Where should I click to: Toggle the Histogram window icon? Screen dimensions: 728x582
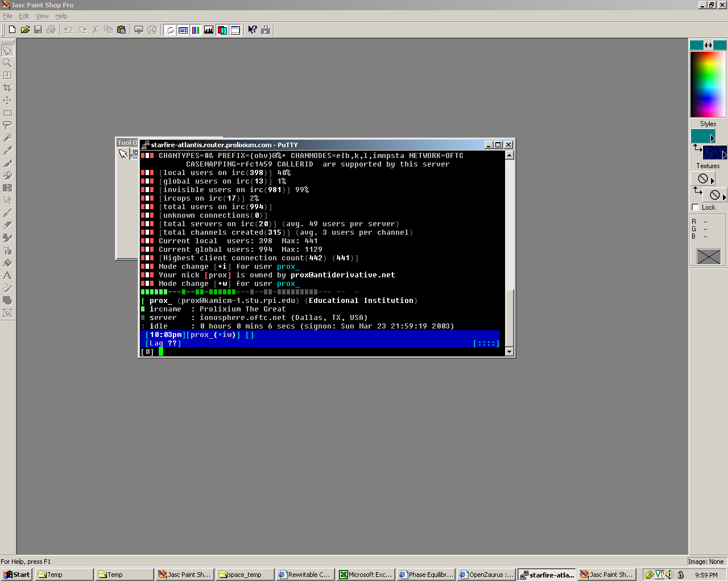click(209, 30)
